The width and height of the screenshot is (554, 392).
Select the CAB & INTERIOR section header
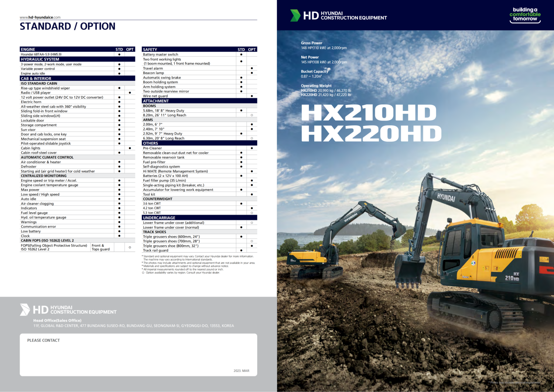(x=78, y=78)
